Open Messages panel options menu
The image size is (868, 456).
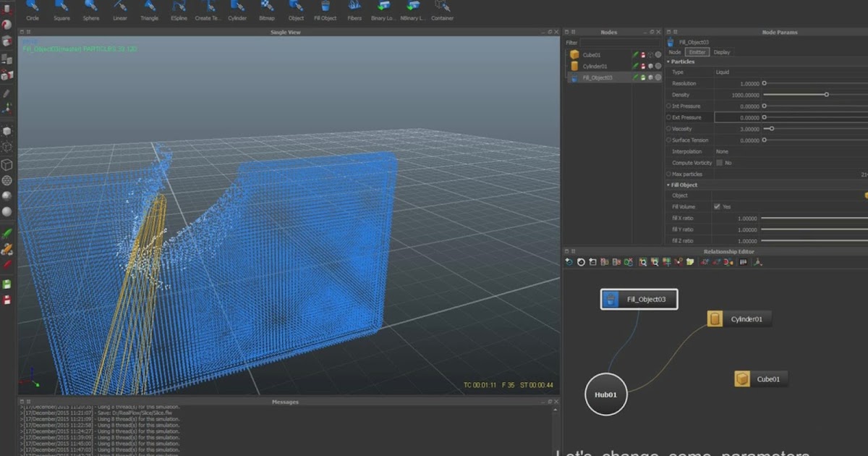click(x=22, y=402)
